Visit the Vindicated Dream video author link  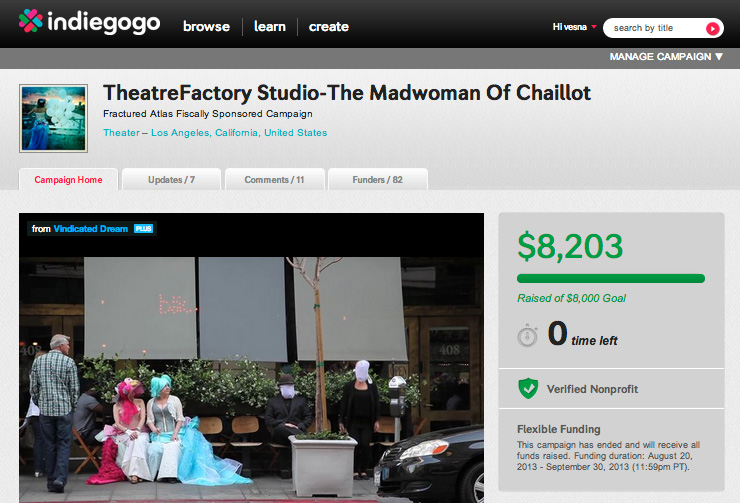click(x=91, y=229)
